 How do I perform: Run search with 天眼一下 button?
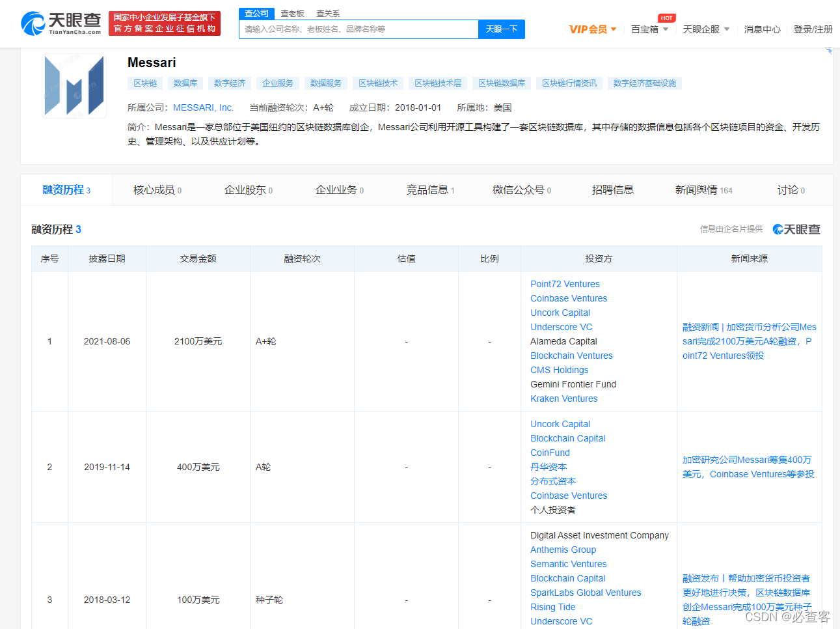click(x=502, y=29)
